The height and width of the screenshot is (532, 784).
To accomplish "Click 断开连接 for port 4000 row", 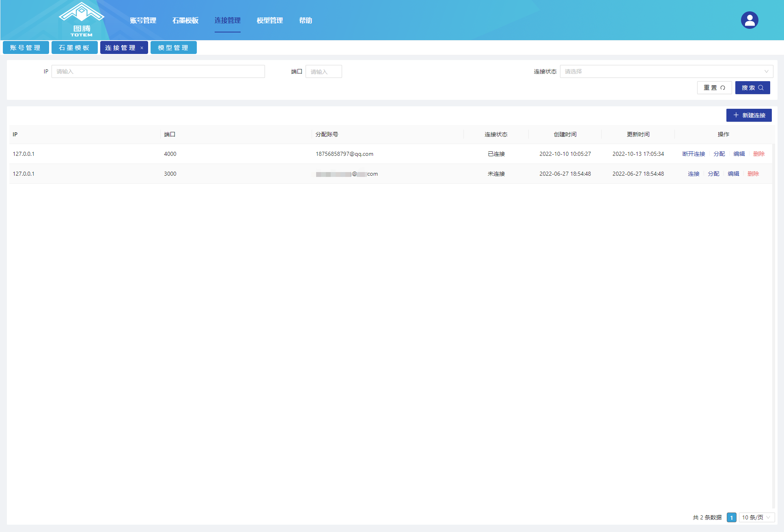I will [x=694, y=154].
